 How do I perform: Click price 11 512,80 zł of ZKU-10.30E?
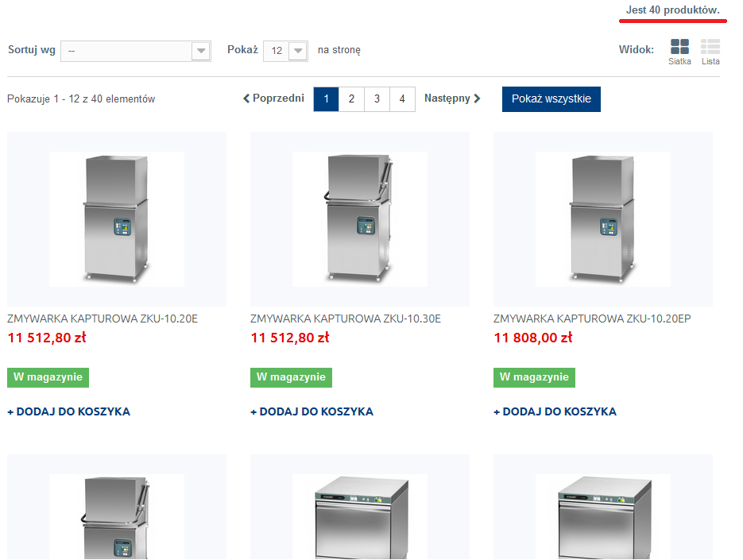tap(290, 338)
